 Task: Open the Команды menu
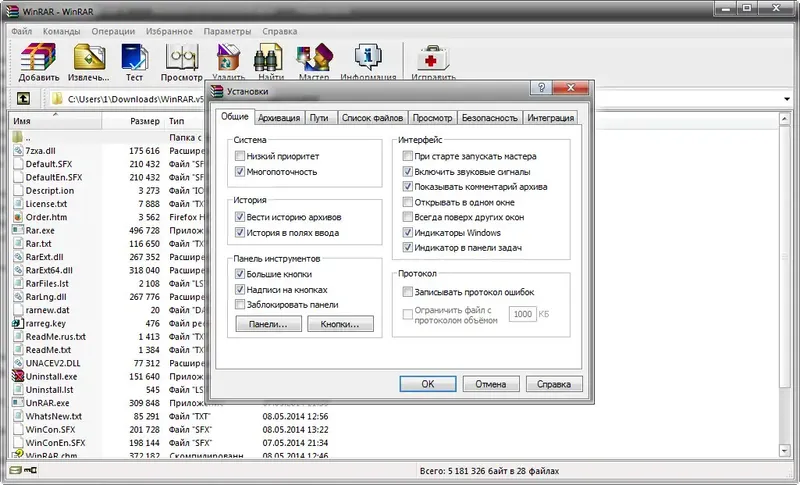pyautogui.click(x=61, y=31)
